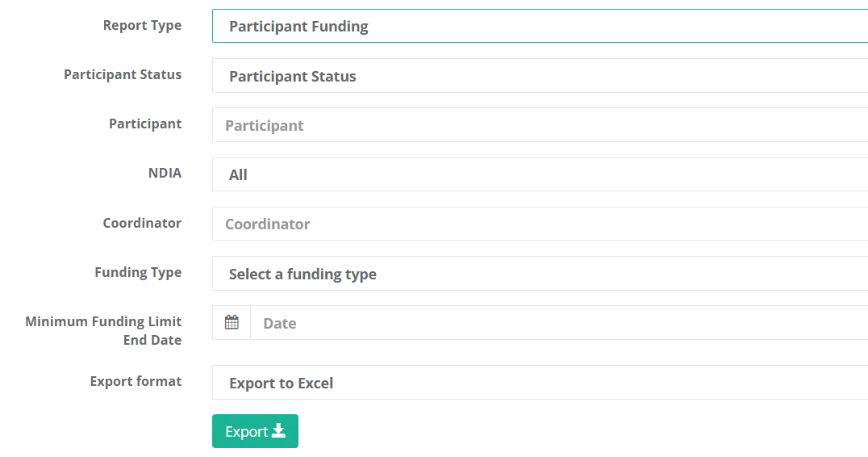
Task: Click the Funding Type field label
Action: pyautogui.click(x=138, y=273)
